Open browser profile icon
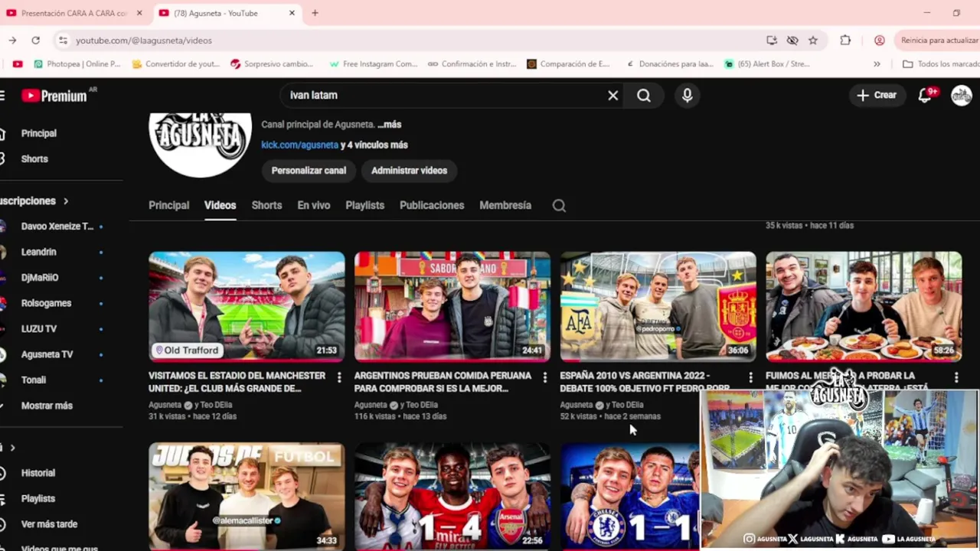This screenshot has height=551, width=980. tap(880, 41)
